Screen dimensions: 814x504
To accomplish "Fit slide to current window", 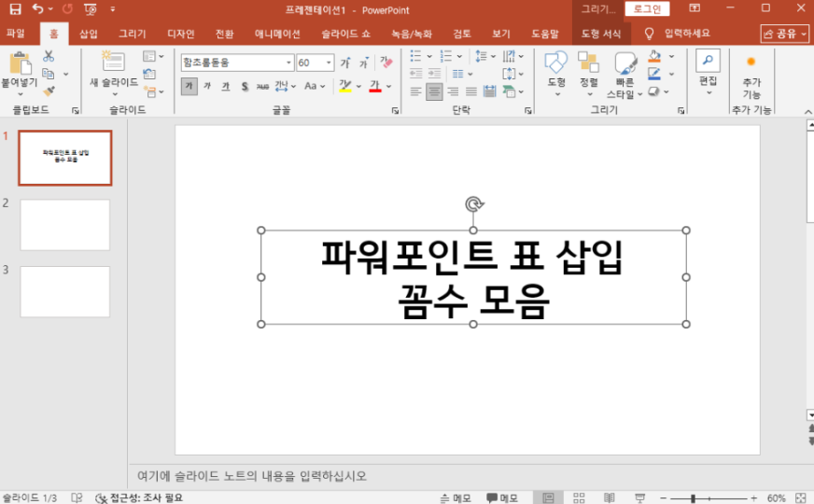I will click(801, 497).
